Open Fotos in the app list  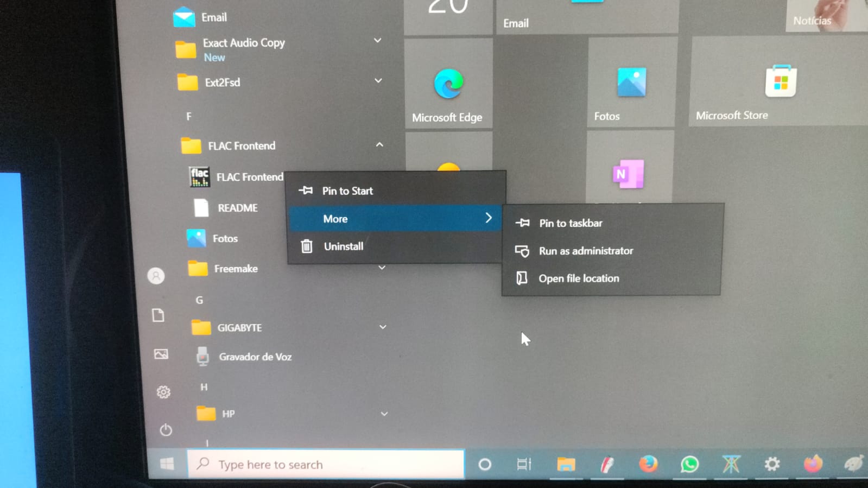(212, 238)
